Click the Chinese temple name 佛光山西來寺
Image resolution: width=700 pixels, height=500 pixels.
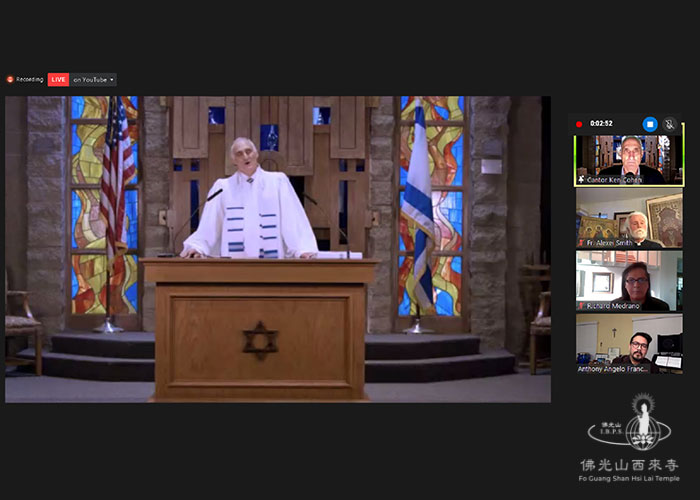(x=629, y=466)
